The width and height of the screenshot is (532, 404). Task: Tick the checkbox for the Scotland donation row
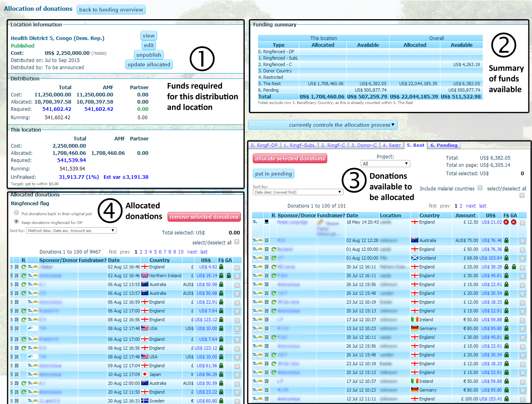522,259
